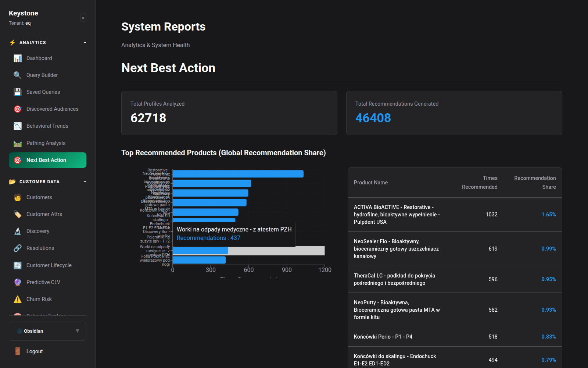Click the Dashboard bar chart icon
The height and width of the screenshot is (368, 588).
(x=18, y=58)
